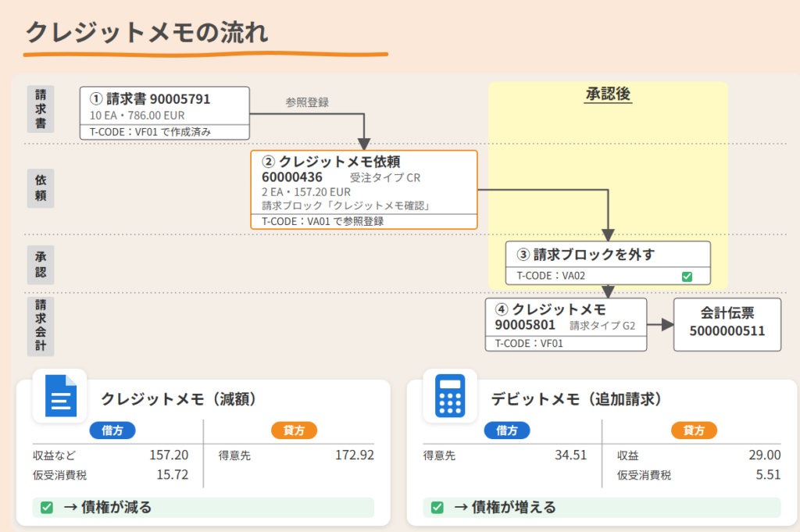Click document number 60000436
Image resolution: width=800 pixels, height=532 pixels.
point(292,177)
